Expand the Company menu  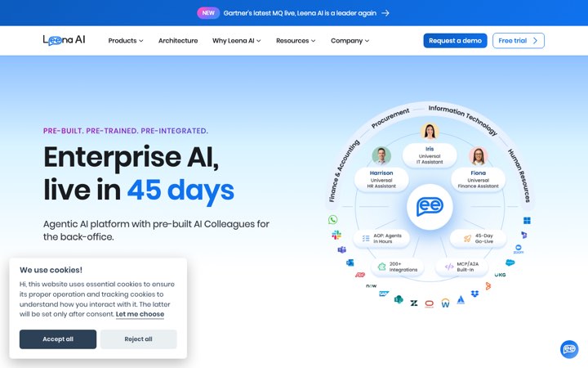click(x=350, y=41)
